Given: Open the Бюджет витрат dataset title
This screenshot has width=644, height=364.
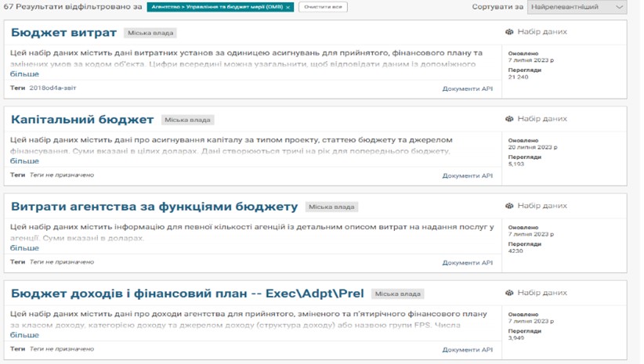Looking at the screenshot, I should point(63,32).
